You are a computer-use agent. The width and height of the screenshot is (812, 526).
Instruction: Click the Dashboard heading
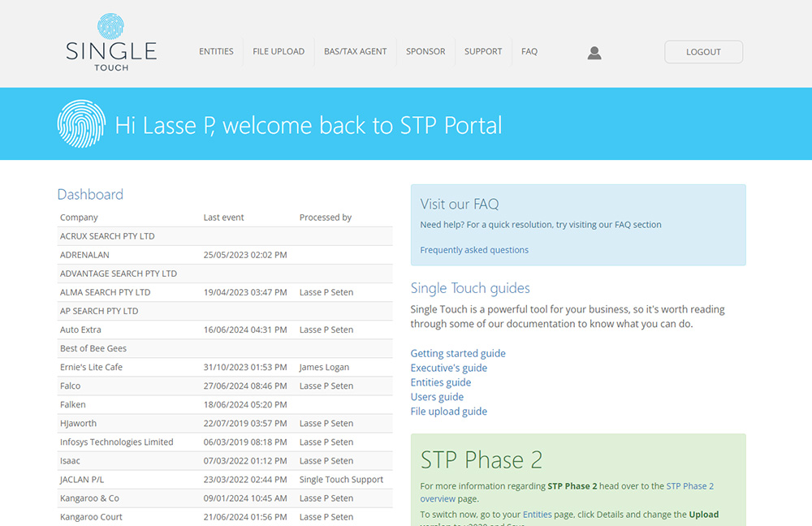click(x=90, y=194)
